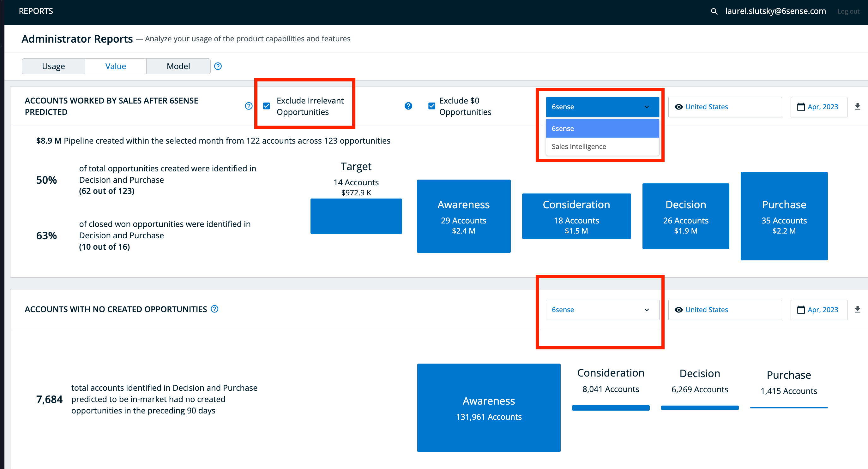Switch to the Value tab
This screenshot has height=469, width=868.
click(116, 66)
